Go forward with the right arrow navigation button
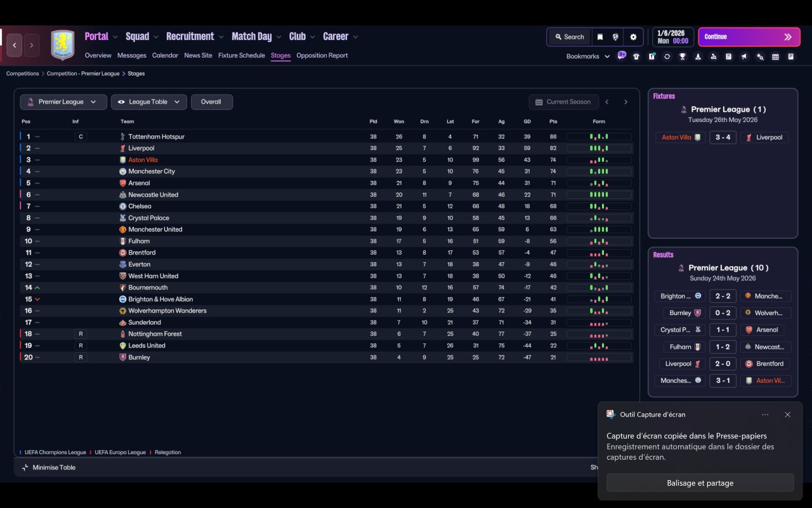This screenshot has height=508, width=812. [x=31, y=45]
